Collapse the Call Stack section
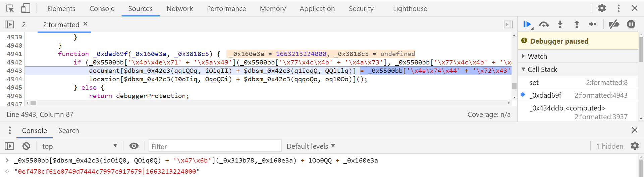 pyautogui.click(x=578, y=69)
